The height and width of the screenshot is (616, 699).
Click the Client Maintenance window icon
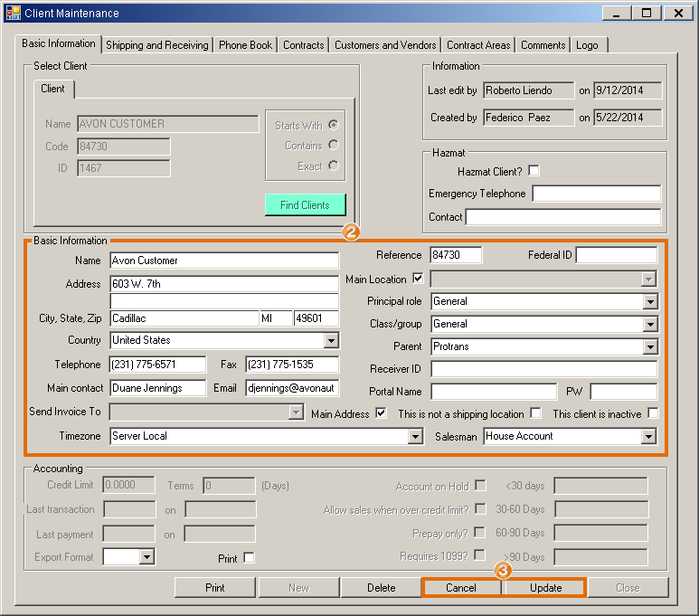tap(14, 13)
